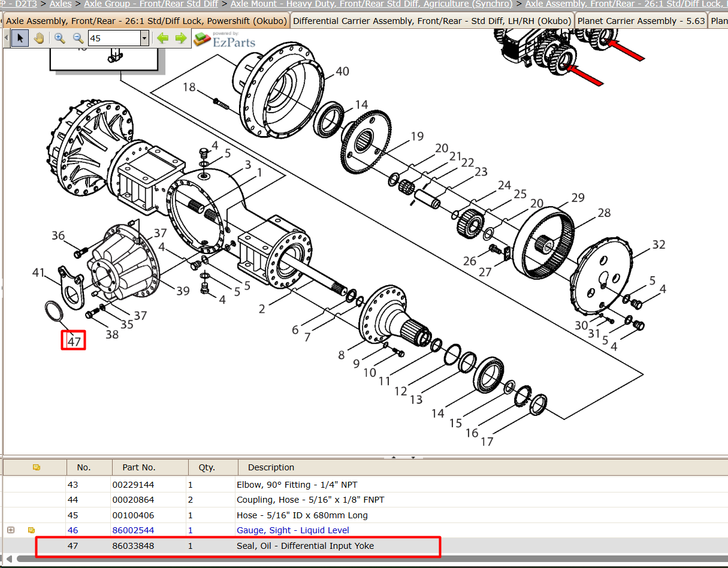The width and height of the screenshot is (728, 568).
Task: Click callout 41 on the diagram
Action: [x=38, y=273]
